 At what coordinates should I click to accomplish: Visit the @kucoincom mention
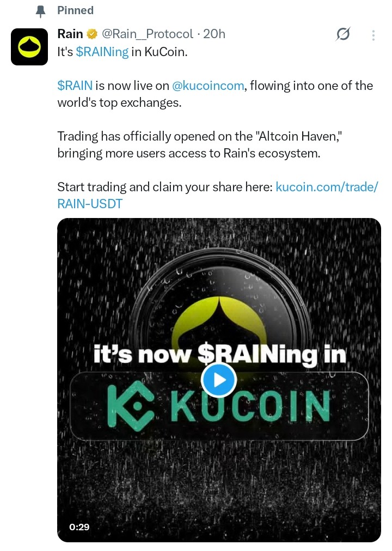pos(208,86)
